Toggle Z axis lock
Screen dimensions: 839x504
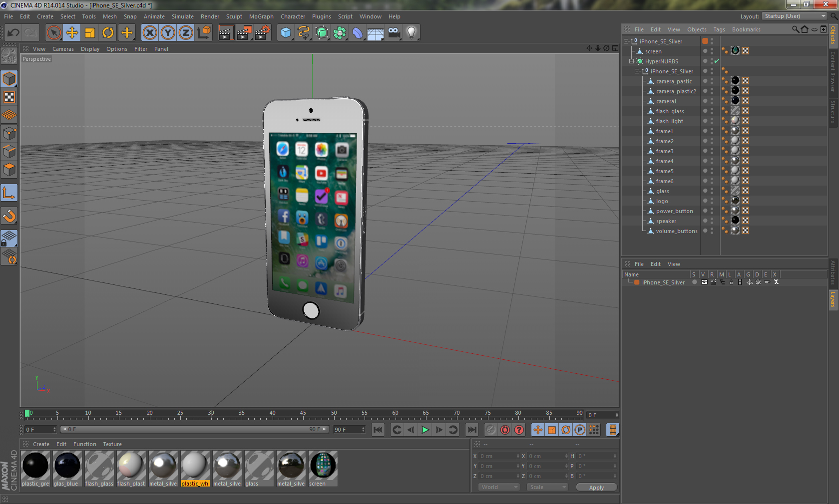pyautogui.click(x=186, y=33)
